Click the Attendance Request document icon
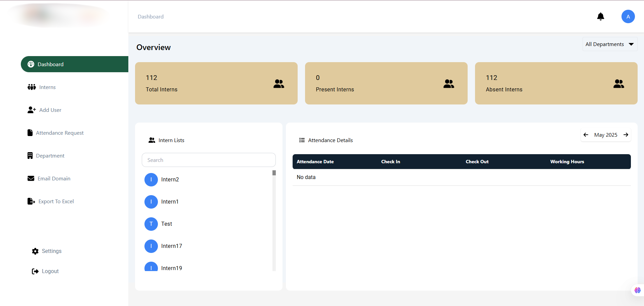The height and width of the screenshot is (306, 644). [x=30, y=133]
